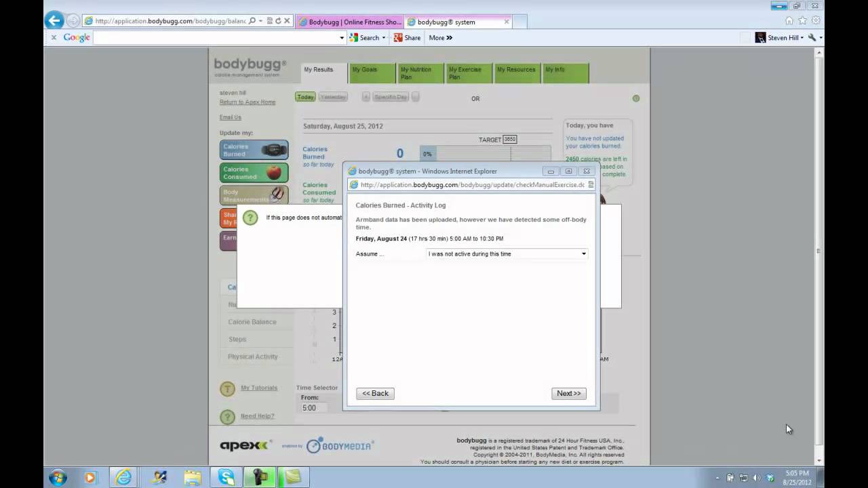This screenshot has width=868, height=488.
Task: Select the Yesterday button
Action: [333, 97]
